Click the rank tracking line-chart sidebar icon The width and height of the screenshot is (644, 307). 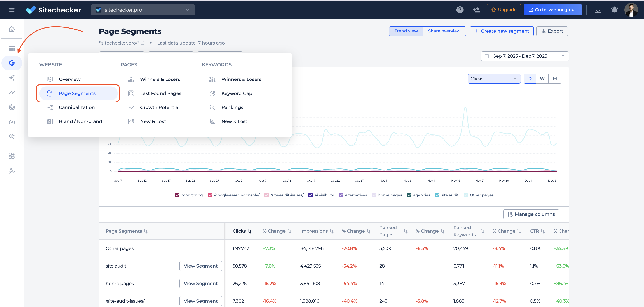coord(12,92)
